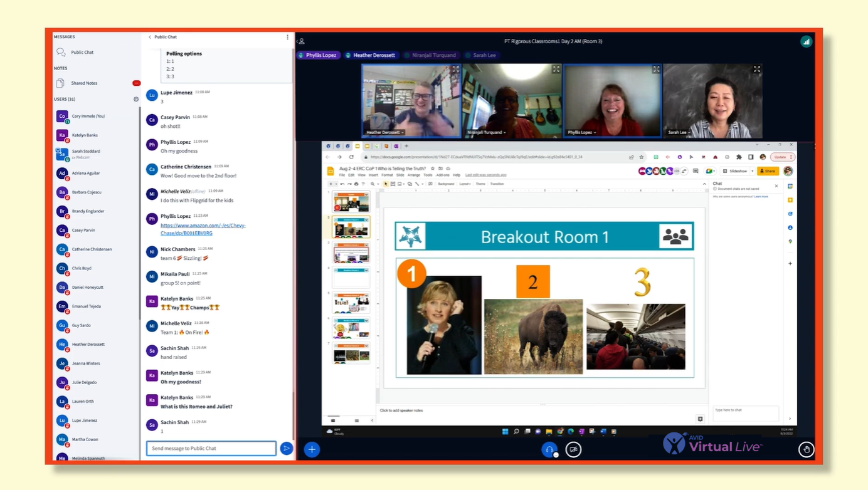Image resolution: width=868 pixels, height=490 pixels.
Task: Select the Heather Derossett talking indicator
Action: coord(371,55)
